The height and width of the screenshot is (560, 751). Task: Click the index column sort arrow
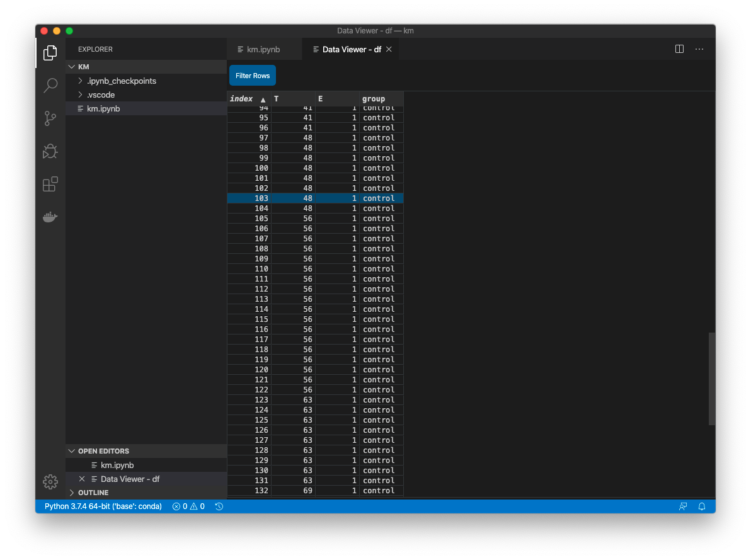click(263, 100)
